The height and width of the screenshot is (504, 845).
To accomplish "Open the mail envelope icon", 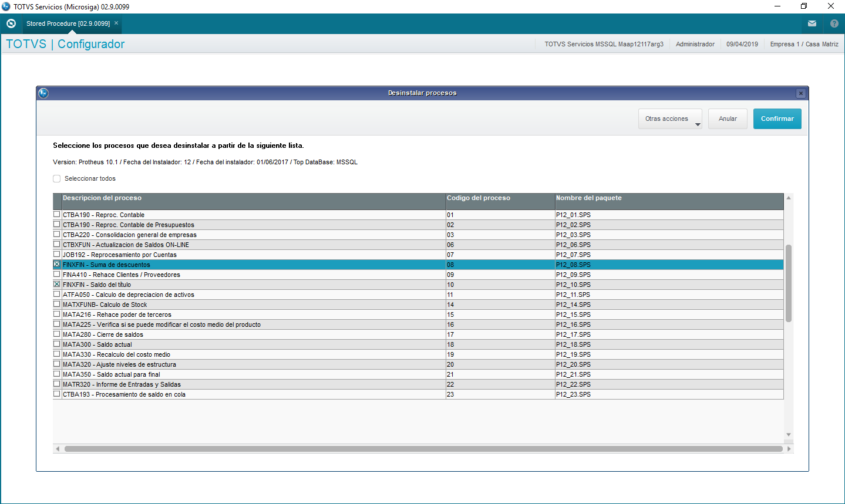I will click(x=812, y=23).
